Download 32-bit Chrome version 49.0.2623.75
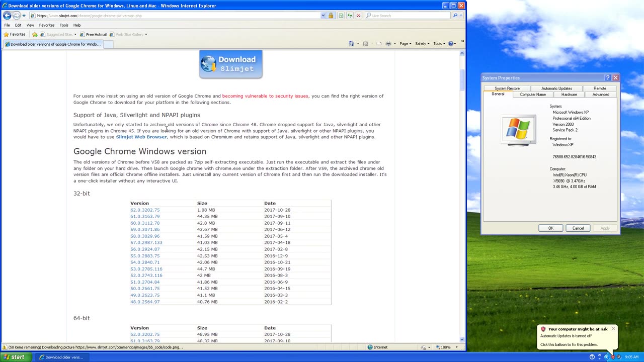644x362 pixels. point(145,295)
